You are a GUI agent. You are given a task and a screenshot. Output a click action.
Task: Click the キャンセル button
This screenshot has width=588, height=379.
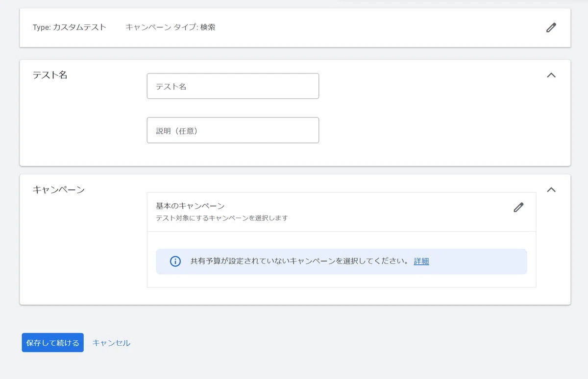(x=111, y=343)
